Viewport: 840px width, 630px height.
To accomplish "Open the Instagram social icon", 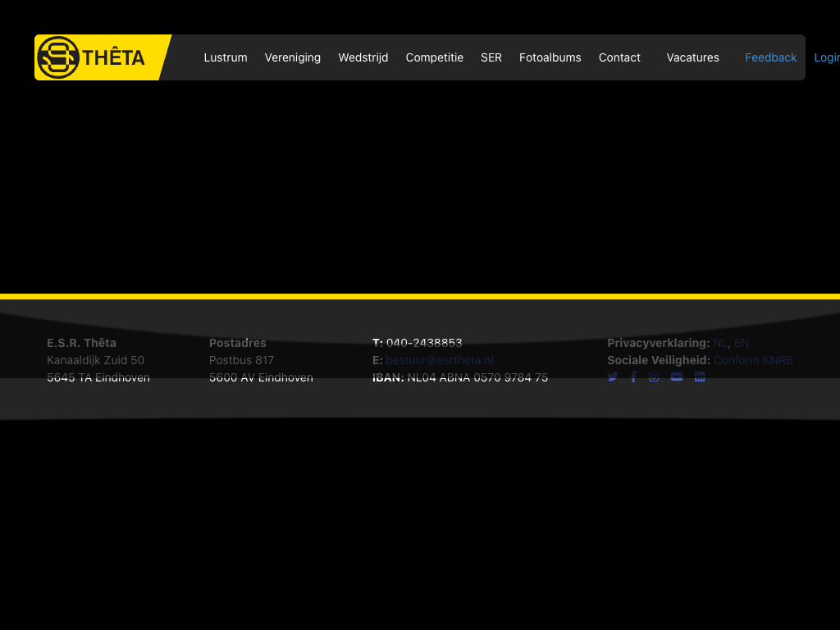I will 654,377.
